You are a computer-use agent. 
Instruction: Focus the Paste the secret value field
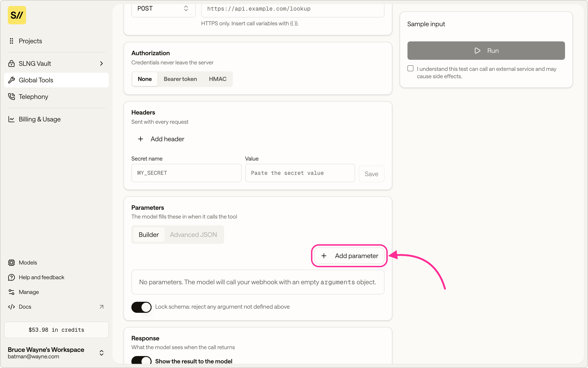coord(300,173)
